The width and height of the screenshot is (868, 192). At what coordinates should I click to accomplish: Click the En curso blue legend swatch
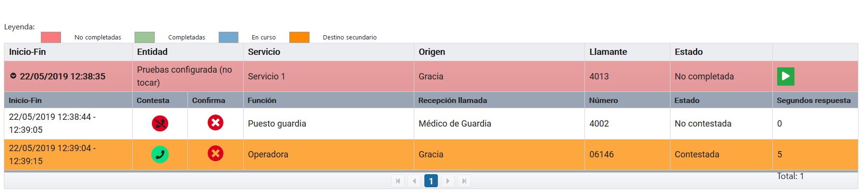228,37
